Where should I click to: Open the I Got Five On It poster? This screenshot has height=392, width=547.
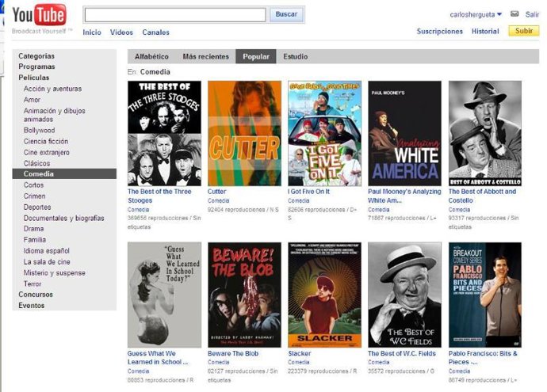pos(324,132)
